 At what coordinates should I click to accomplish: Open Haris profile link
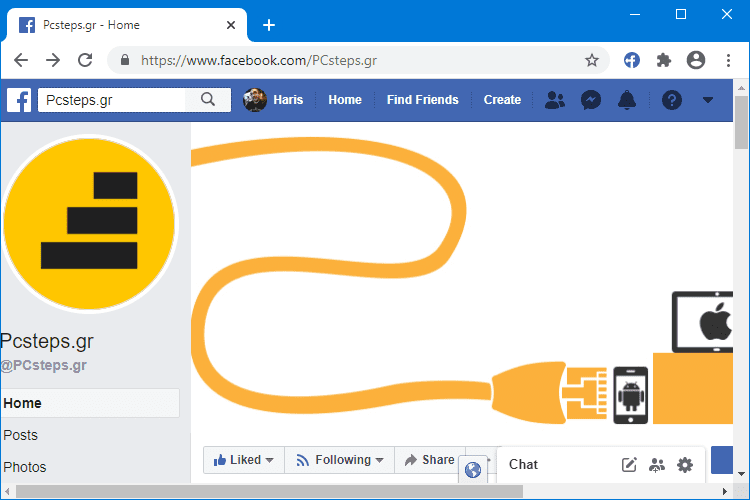(288, 100)
